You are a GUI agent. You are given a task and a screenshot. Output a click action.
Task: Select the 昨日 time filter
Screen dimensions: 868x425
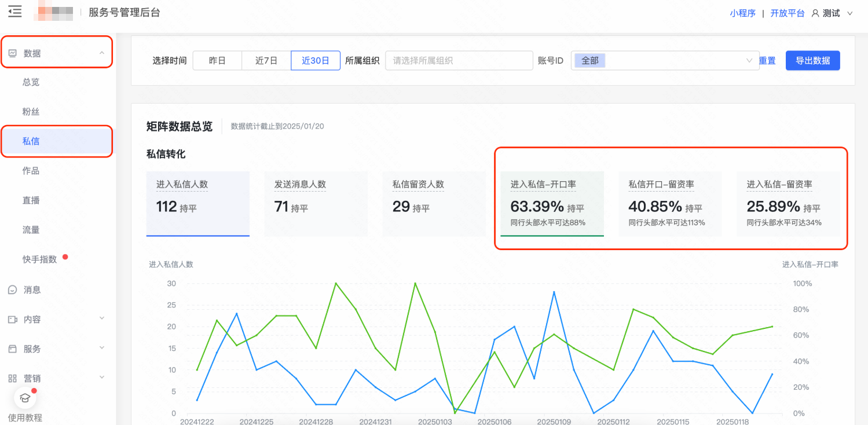[218, 60]
